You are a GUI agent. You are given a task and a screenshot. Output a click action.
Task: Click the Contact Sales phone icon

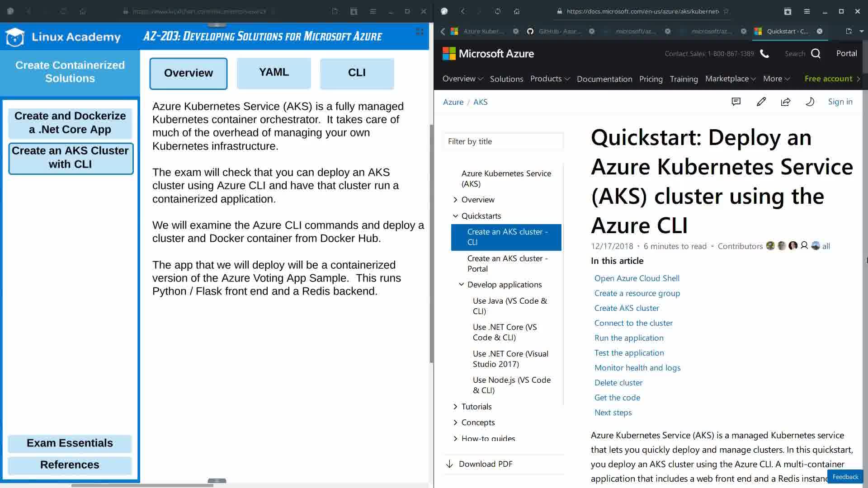[x=764, y=53]
